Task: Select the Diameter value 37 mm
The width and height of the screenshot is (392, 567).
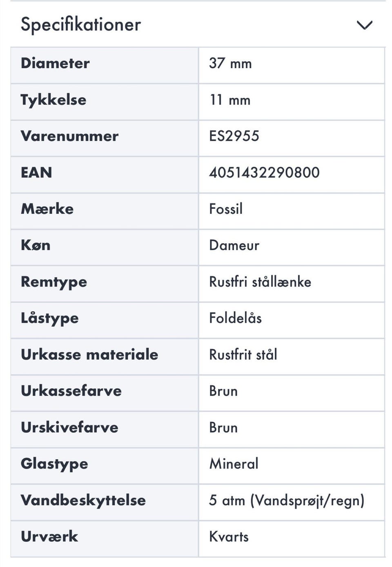Action: [x=230, y=63]
